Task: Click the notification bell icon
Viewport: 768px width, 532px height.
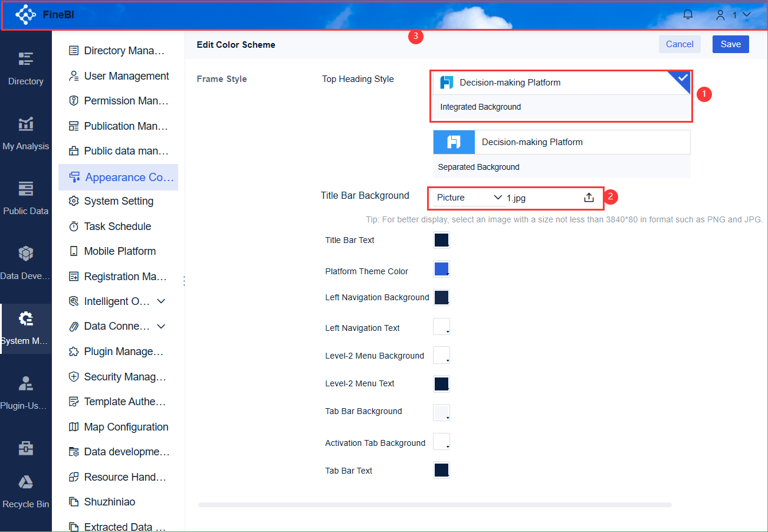Action: pyautogui.click(x=687, y=14)
